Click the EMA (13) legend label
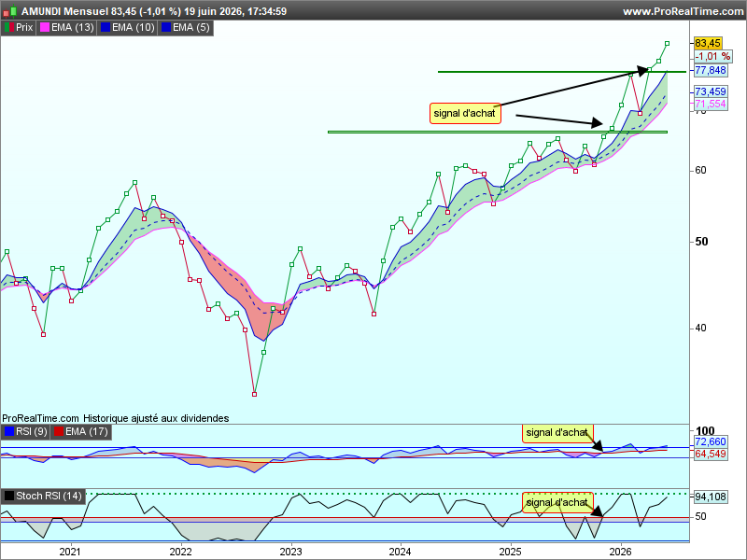This screenshot has width=747, height=560. tap(73, 28)
